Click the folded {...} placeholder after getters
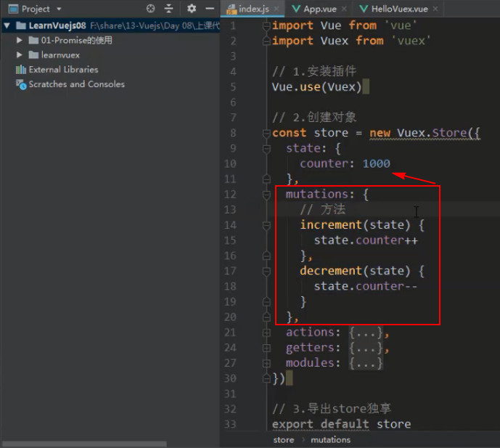This screenshot has width=500, height=448. tap(366, 348)
